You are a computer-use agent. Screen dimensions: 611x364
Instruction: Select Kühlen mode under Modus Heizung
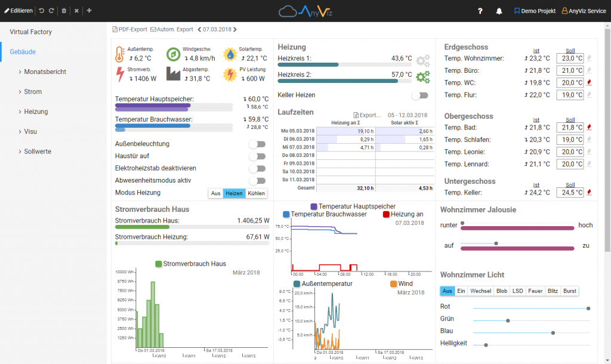click(257, 193)
